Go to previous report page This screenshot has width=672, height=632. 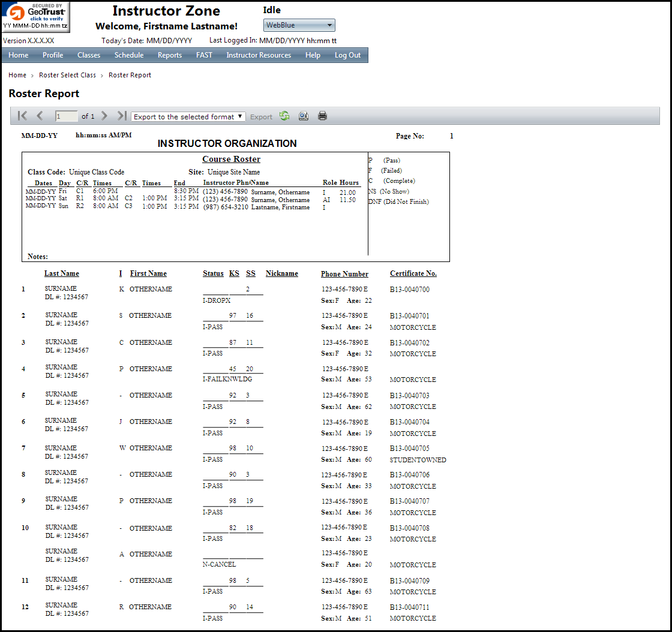point(40,116)
